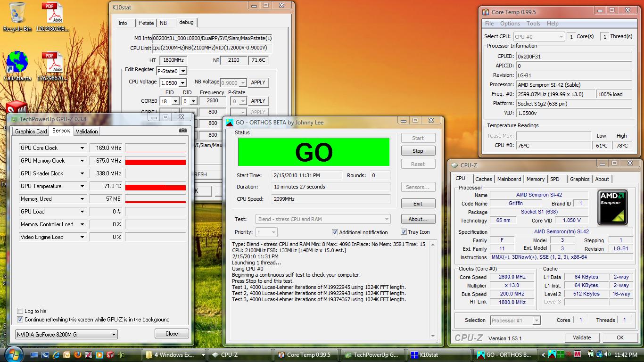Open NVIDIA GeForce 8200M G selector
This screenshot has height=362, width=644.
coord(66,335)
